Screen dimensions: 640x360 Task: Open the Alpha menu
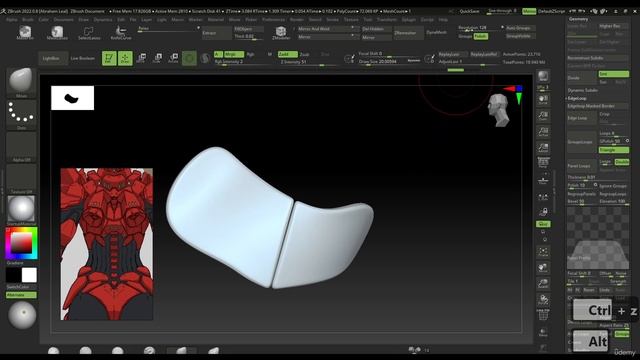tap(11, 20)
